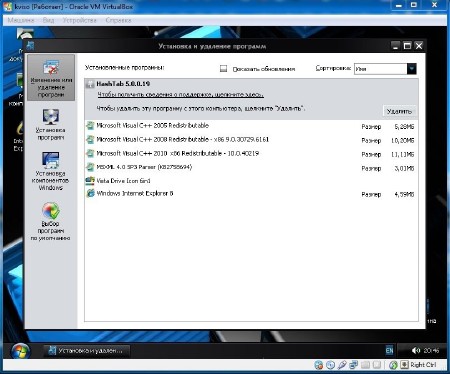This screenshot has width=450, height=374.
Task: Open the Machine menu in VirtualBox
Action: [x=21, y=20]
